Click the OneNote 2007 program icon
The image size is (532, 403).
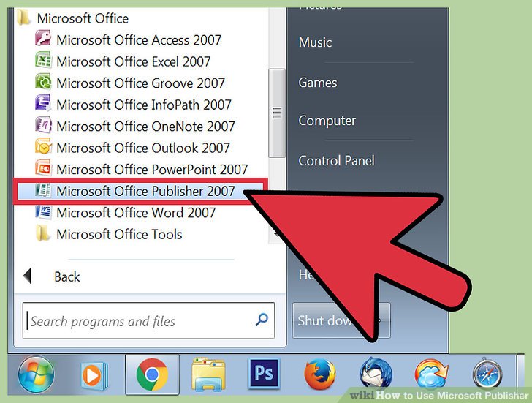43,125
